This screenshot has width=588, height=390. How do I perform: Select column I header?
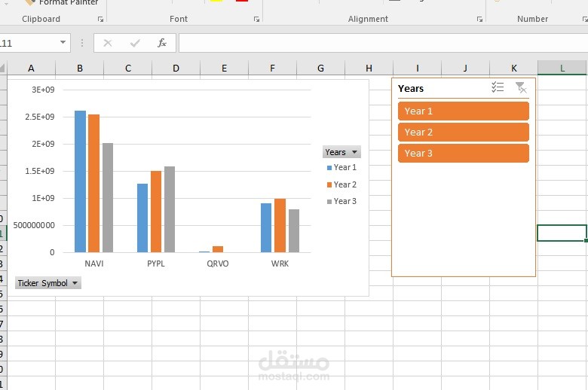(418, 69)
